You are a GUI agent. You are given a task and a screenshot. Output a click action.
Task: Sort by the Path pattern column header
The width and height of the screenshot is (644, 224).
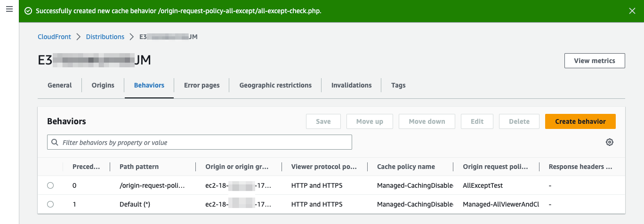[139, 167]
